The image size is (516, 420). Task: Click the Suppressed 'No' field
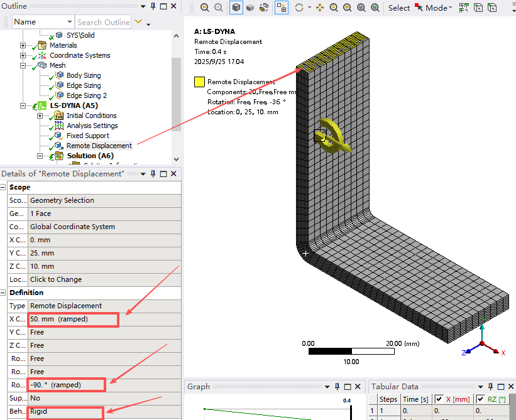pos(104,398)
